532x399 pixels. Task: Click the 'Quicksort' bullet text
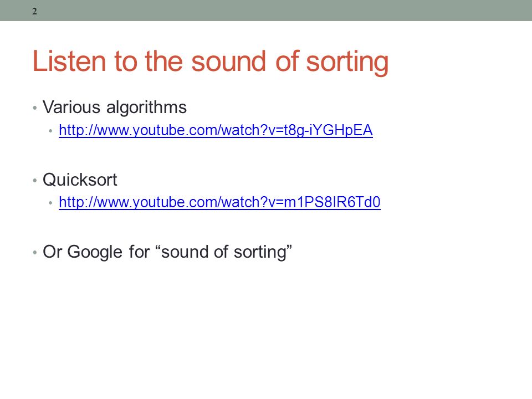click(80, 180)
